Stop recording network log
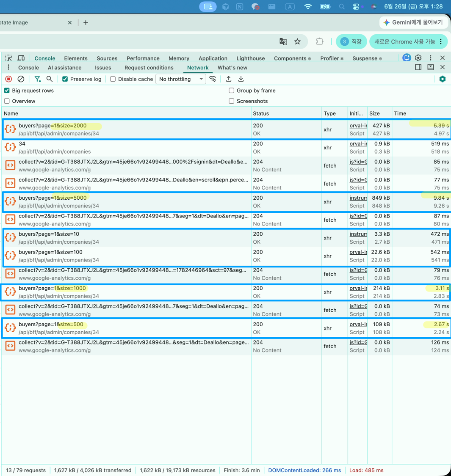The height and width of the screenshot is (476, 451). tap(8, 79)
